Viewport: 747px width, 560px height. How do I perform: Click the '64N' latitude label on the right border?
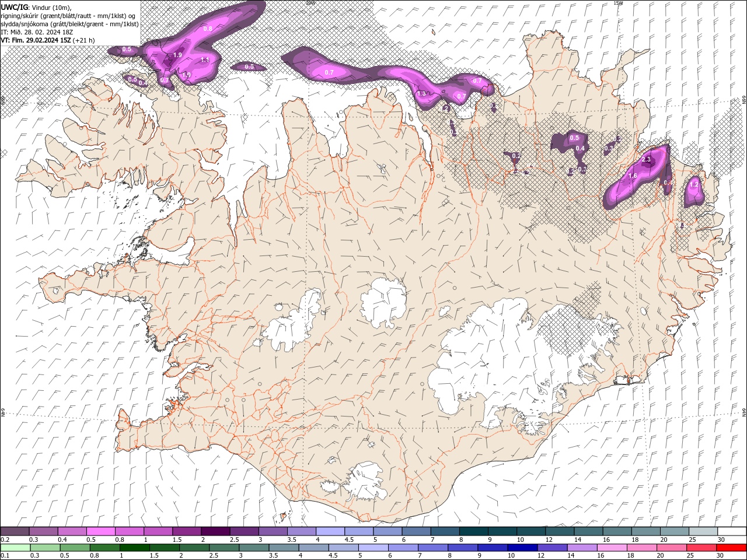[744, 412]
